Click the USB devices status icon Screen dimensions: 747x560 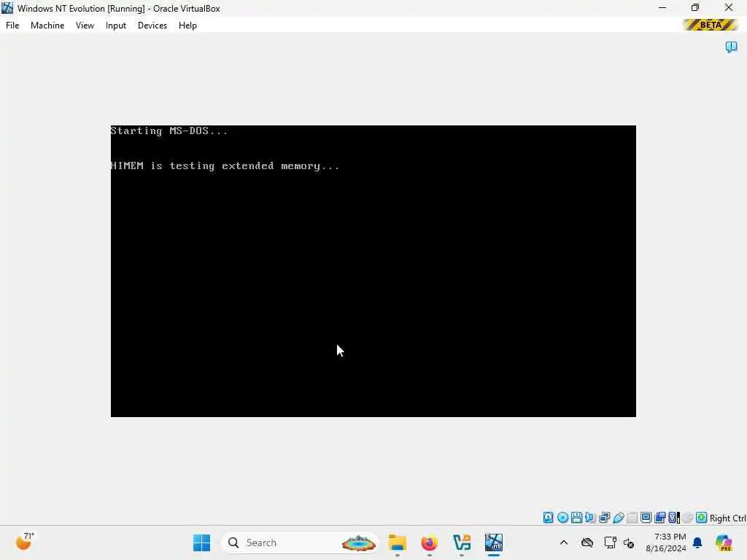pos(619,518)
